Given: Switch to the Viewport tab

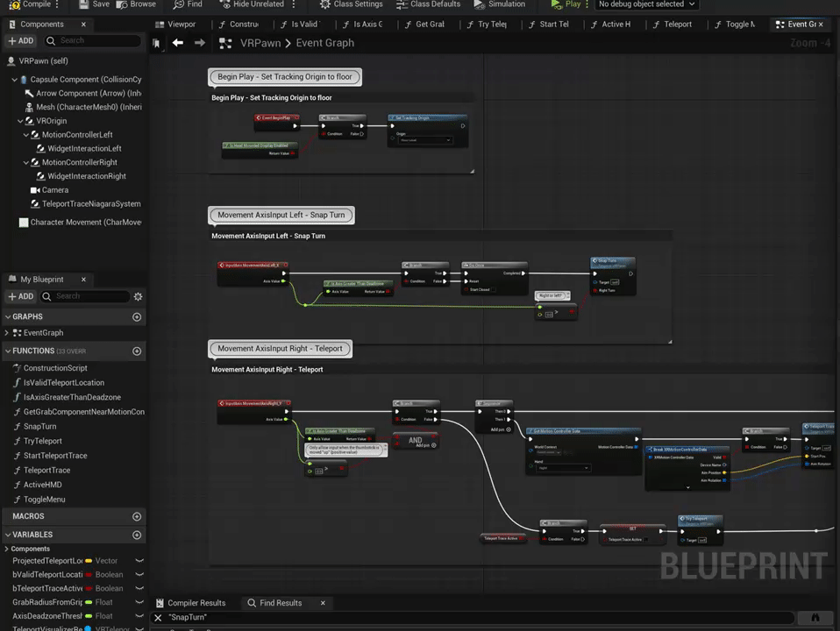Looking at the screenshot, I should (x=175, y=25).
